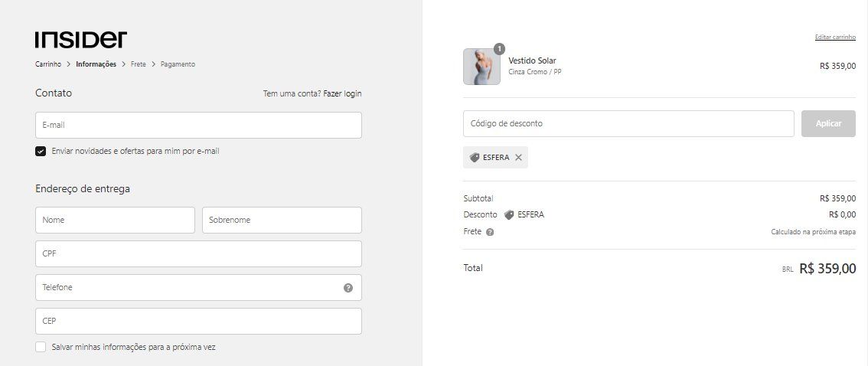
Task: Focus the Código de desconto field
Action: click(x=628, y=123)
